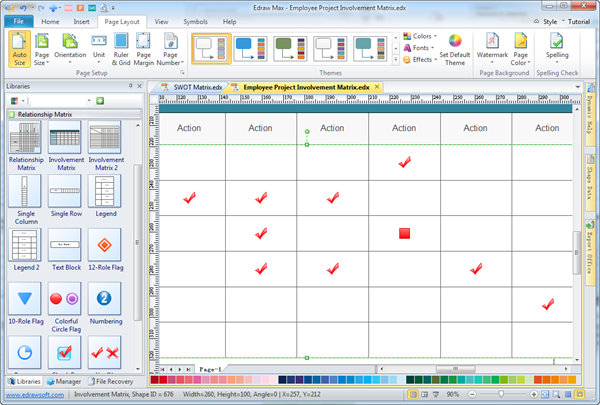Open Ruler & Grid settings
The image size is (600, 405).
(x=121, y=49)
